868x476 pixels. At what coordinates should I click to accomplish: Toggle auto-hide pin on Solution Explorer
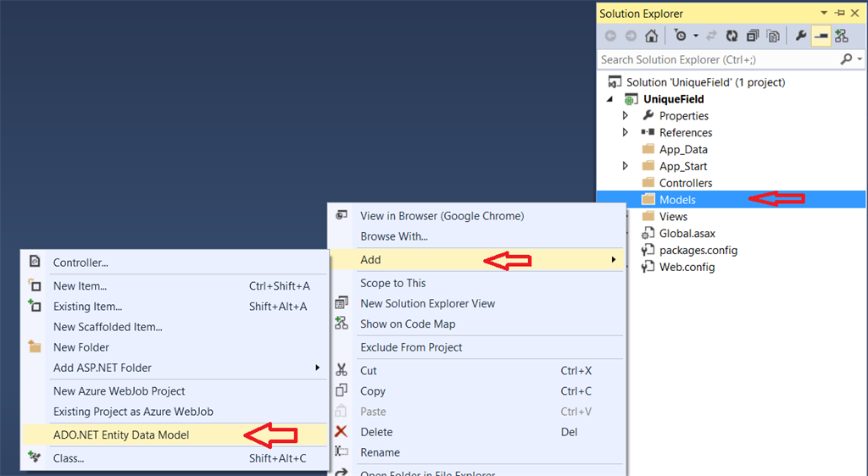[840, 13]
